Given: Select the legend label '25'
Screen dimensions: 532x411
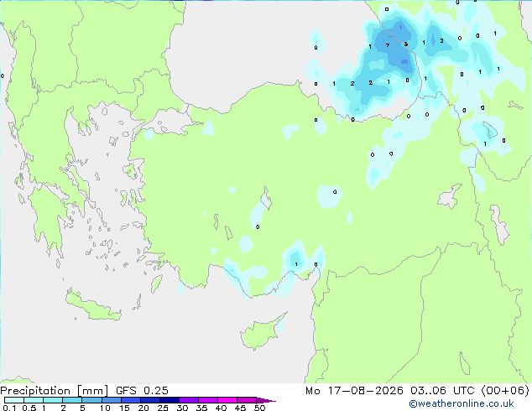Looking at the screenshot, I should pyautogui.click(x=163, y=408).
